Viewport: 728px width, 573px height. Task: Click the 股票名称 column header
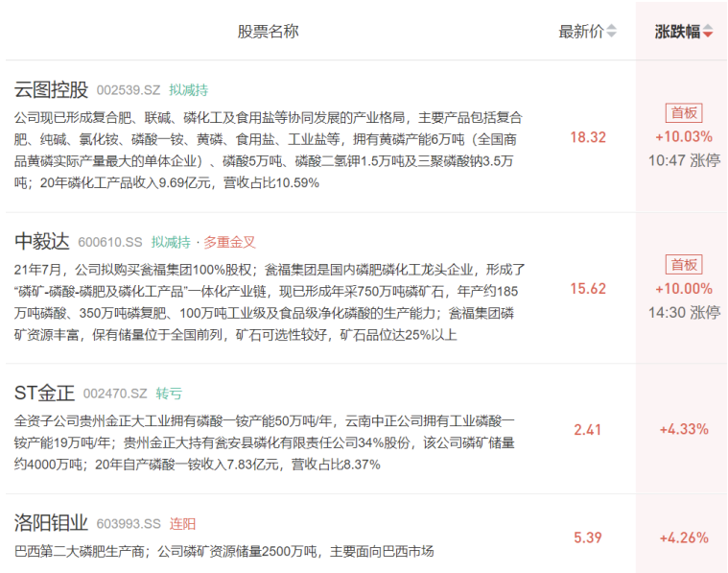[268, 31]
